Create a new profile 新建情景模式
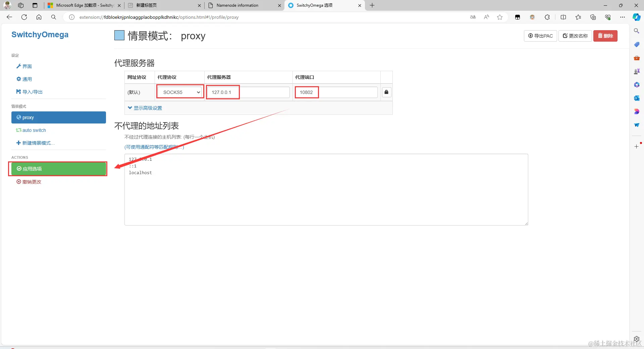644x349 pixels. (36, 143)
